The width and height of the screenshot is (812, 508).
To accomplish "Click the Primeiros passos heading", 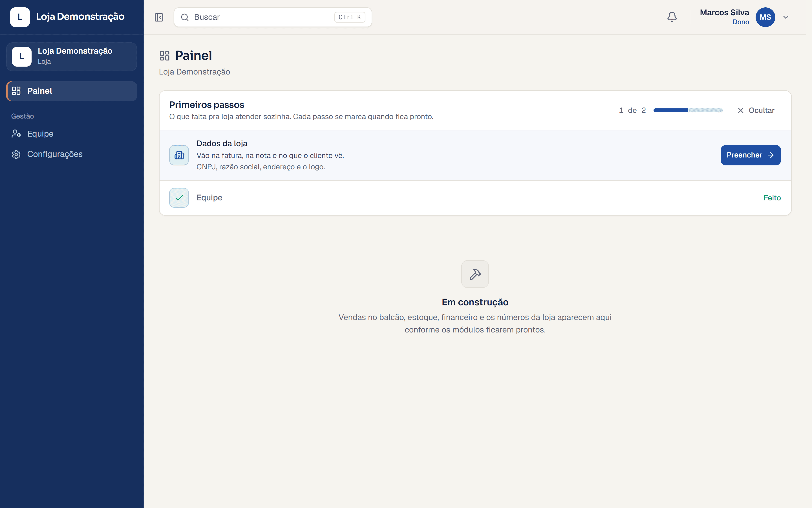I will pyautogui.click(x=207, y=105).
